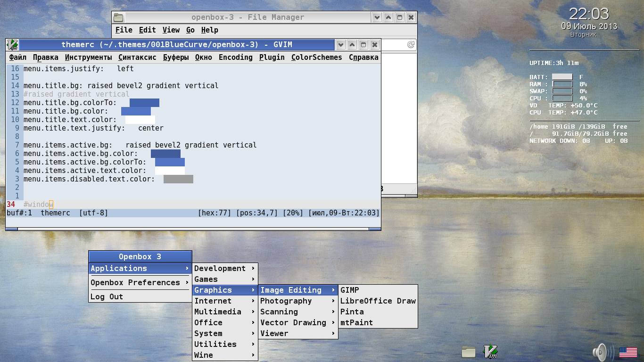Launch GIMP from the Image Editing menu
The width and height of the screenshot is (644, 362).
[x=378, y=290]
